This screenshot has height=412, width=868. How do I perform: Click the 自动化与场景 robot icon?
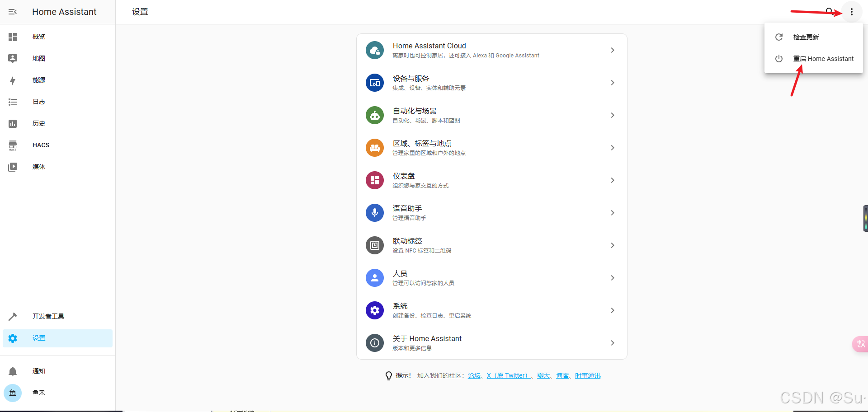pyautogui.click(x=375, y=115)
